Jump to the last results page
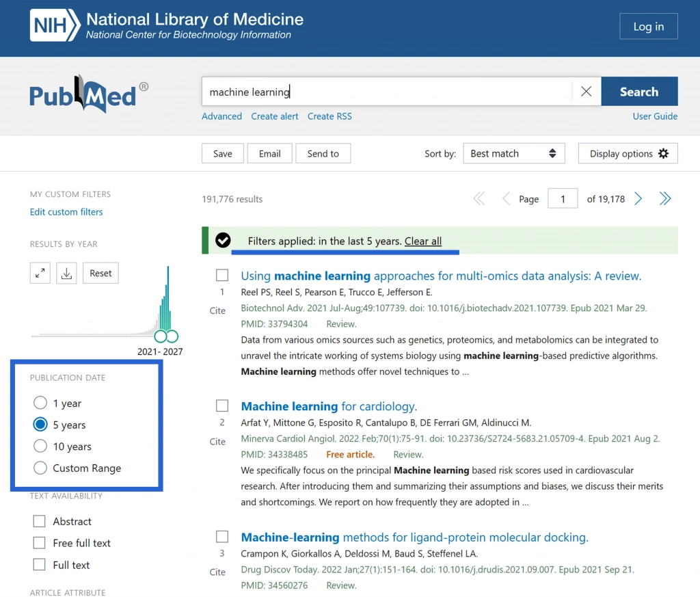 [x=665, y=199]
